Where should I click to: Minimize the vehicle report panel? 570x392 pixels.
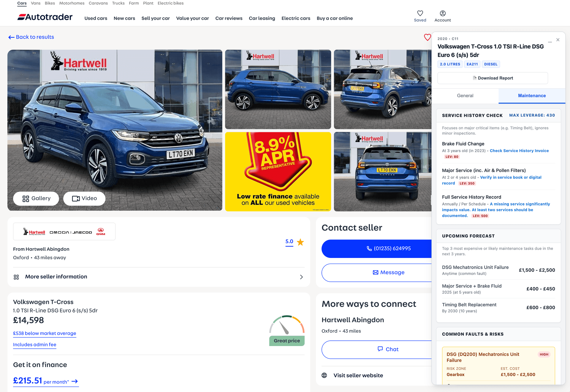tap(550, 42)
